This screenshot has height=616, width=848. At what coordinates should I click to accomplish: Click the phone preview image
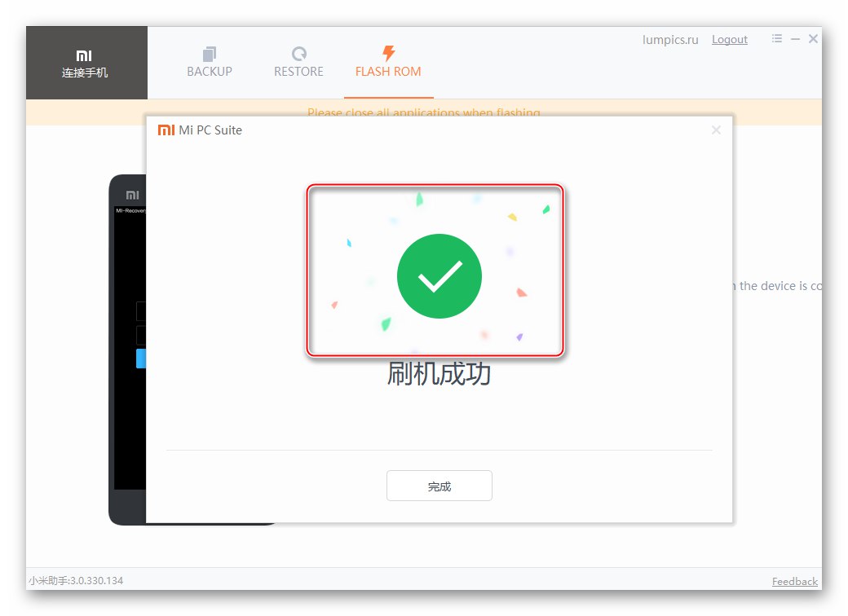coord(128,350)
